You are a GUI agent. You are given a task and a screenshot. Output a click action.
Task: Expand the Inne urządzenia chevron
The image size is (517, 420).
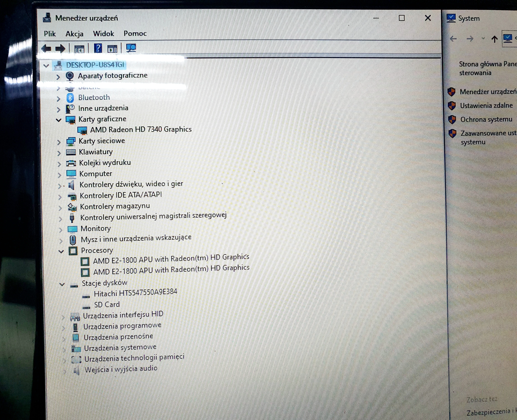pos(58,110)
